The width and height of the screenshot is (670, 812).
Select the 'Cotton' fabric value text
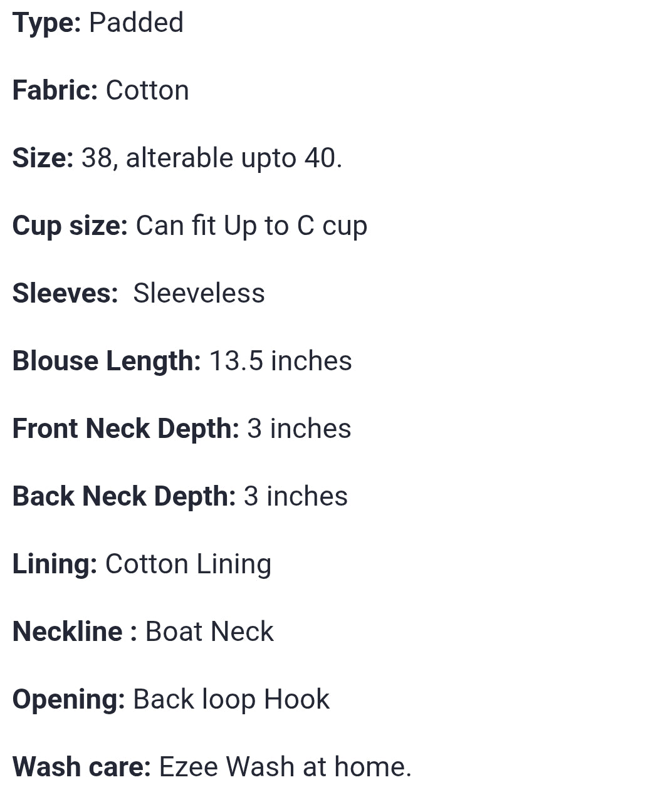(147, 90)
